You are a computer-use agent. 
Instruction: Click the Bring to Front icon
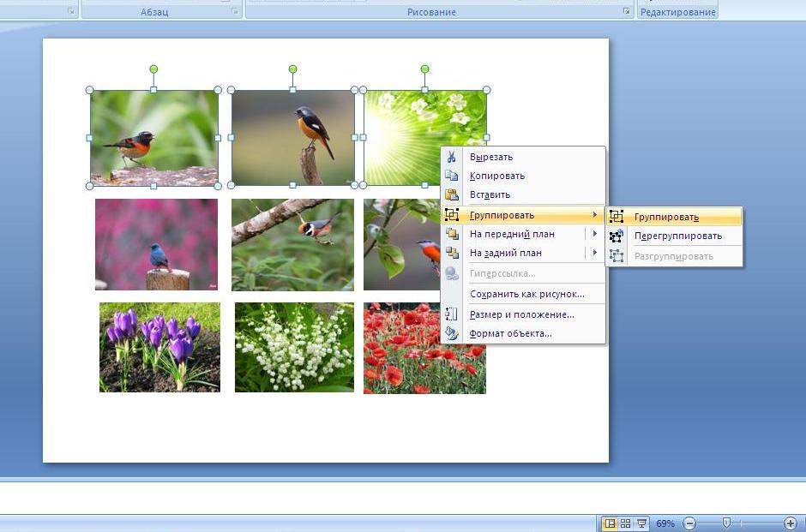[451, 234]
